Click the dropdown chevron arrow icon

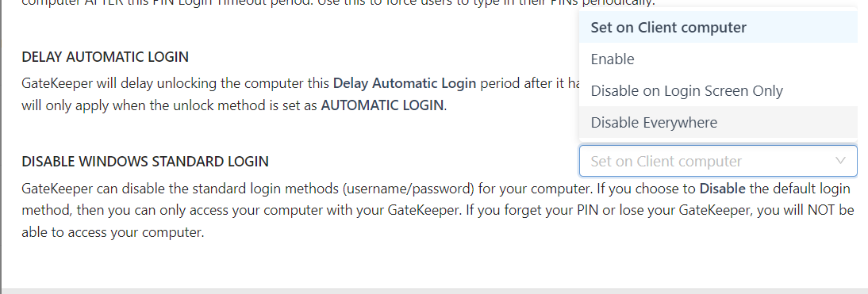click(840, 161)
